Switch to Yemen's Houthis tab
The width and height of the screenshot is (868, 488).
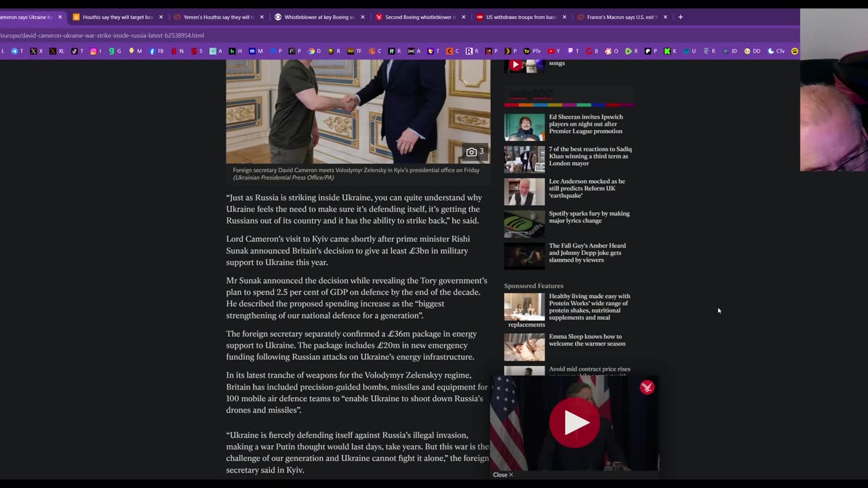coord(218,17)
